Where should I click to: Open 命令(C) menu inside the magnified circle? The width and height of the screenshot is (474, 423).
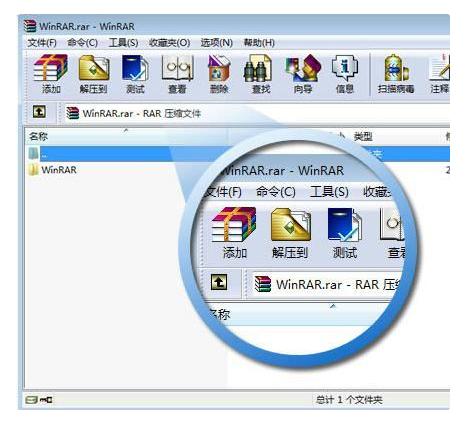point(276,192)
